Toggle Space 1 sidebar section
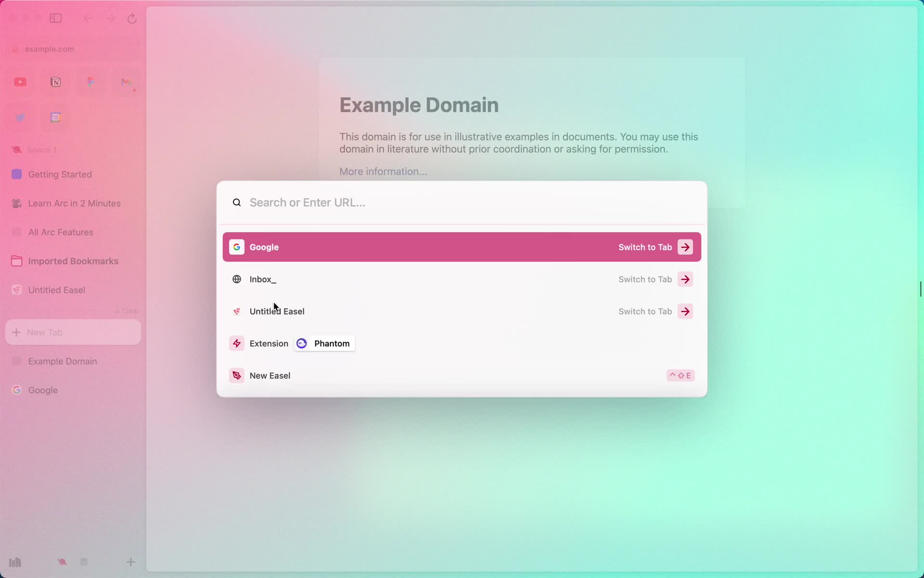 pyautogui.click(x=41, y=149)
